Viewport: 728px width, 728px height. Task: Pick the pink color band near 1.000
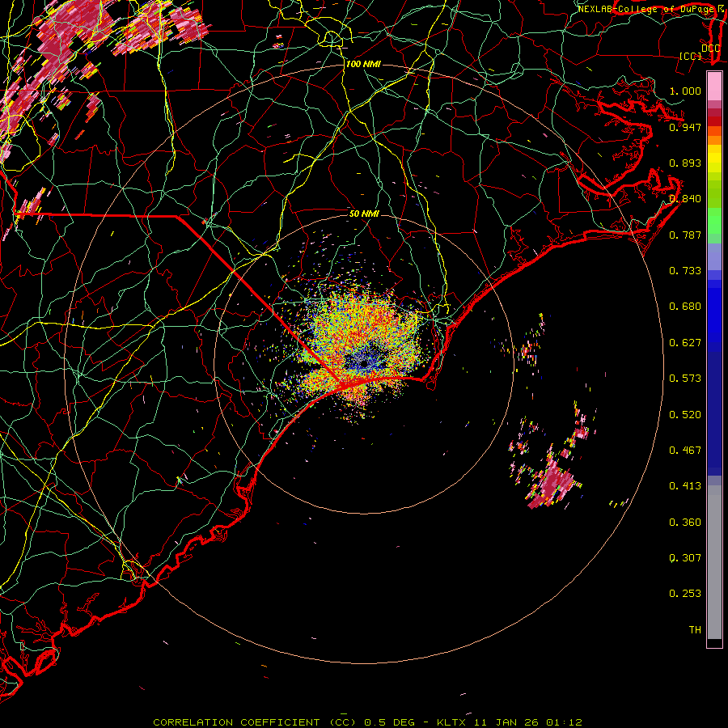(x=714, y=87)
